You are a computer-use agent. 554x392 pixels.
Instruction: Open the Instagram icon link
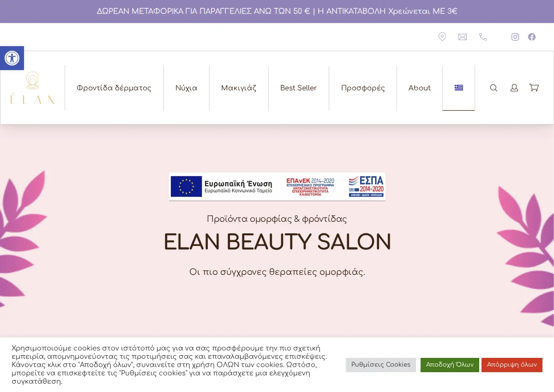(x=515, y=37)
